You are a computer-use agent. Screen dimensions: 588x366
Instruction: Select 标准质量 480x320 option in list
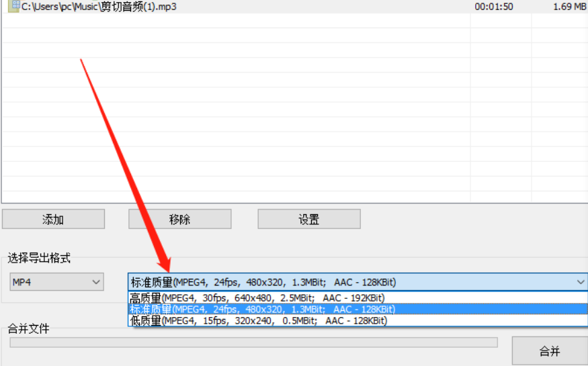[358, 310]
